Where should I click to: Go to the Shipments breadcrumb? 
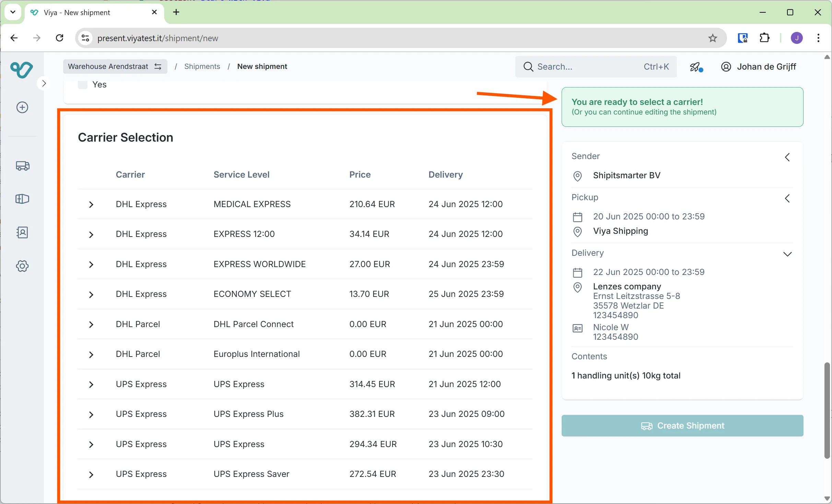(202, 67)
